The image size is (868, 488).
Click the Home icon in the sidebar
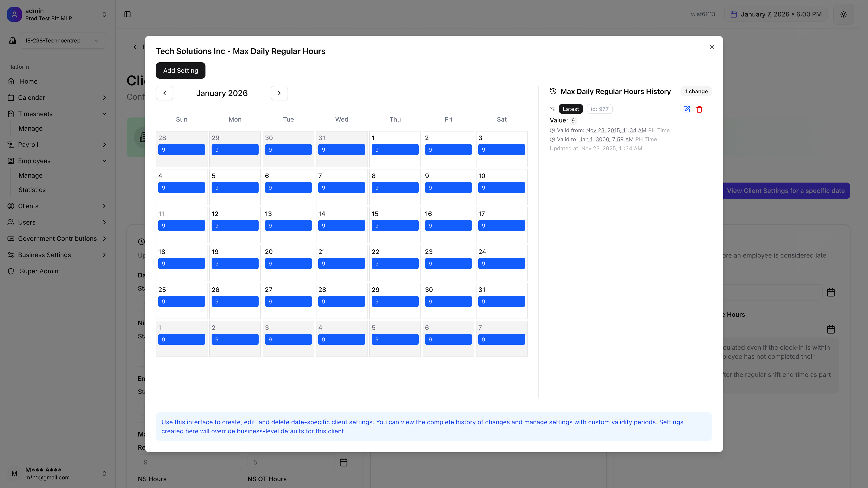pyautogui.click(x=10, y=81)
